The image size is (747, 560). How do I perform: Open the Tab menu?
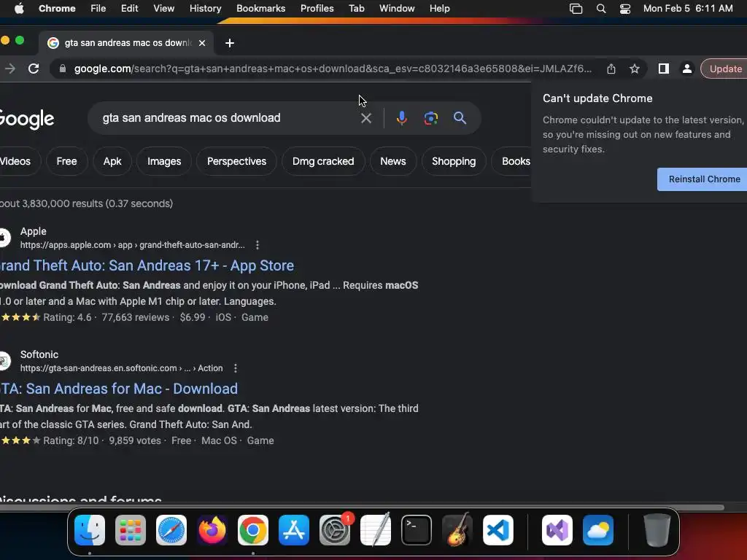356,9
